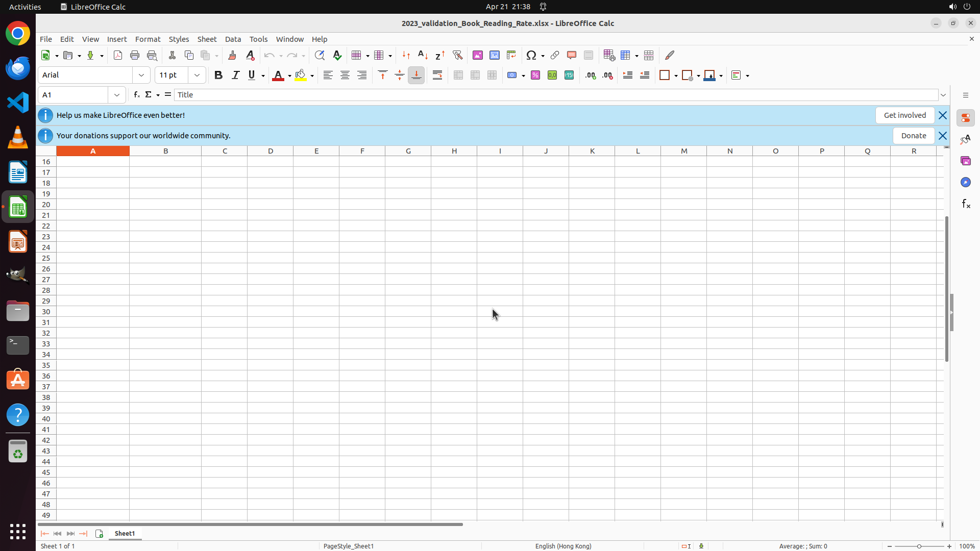This screenshot has width=980, height=551.
Task: Expand the font name dropdown
Action: tap(141, 75)
